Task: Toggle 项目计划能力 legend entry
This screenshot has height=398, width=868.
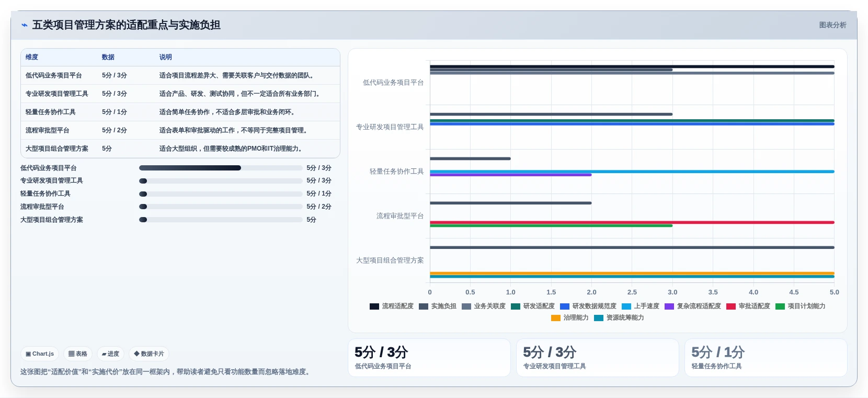Action: coord(801,306)
